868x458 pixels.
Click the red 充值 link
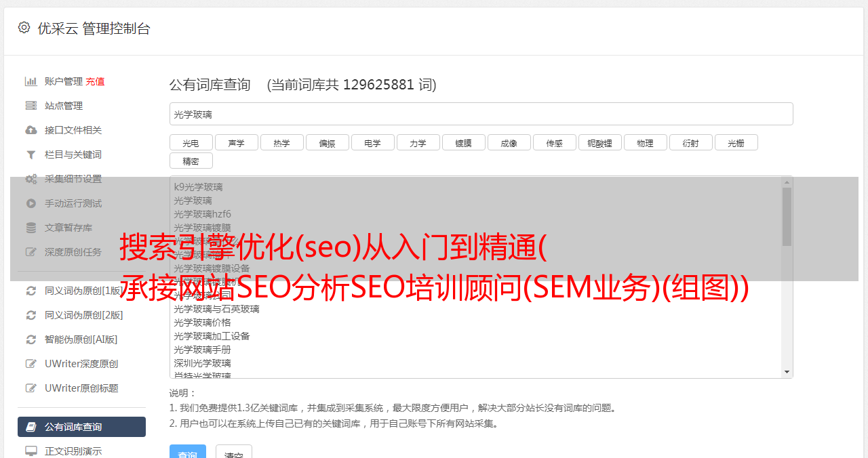[x=95, y=81]
